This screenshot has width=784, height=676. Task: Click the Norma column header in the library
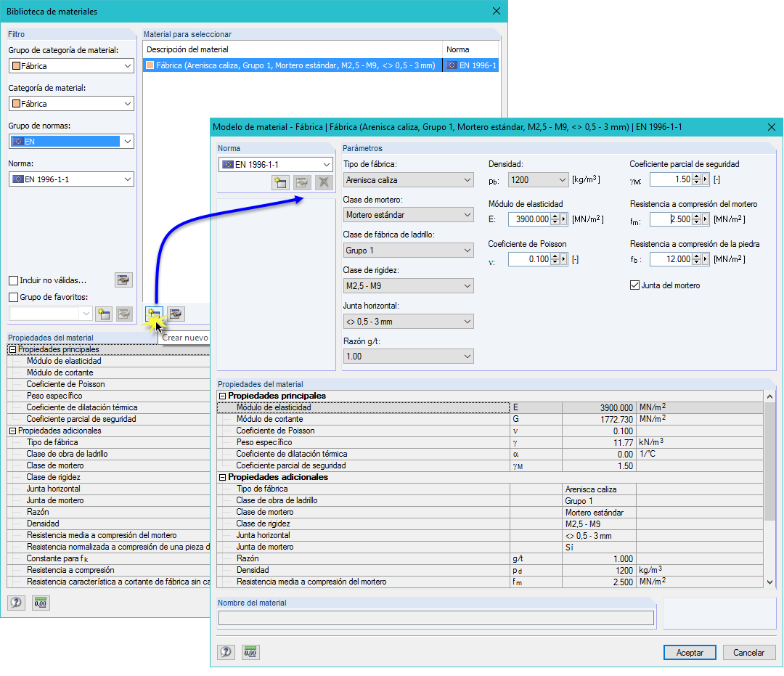470,49
